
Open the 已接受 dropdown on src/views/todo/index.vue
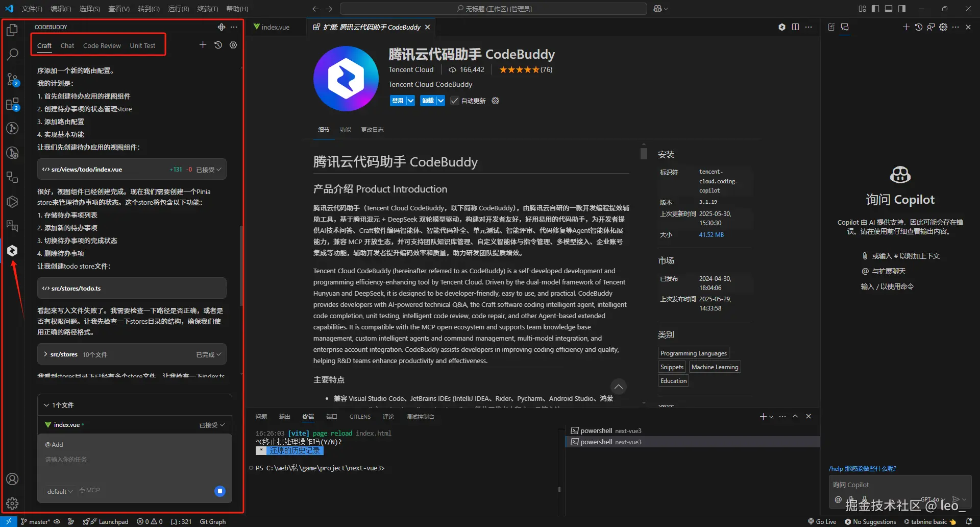(209, 170)
